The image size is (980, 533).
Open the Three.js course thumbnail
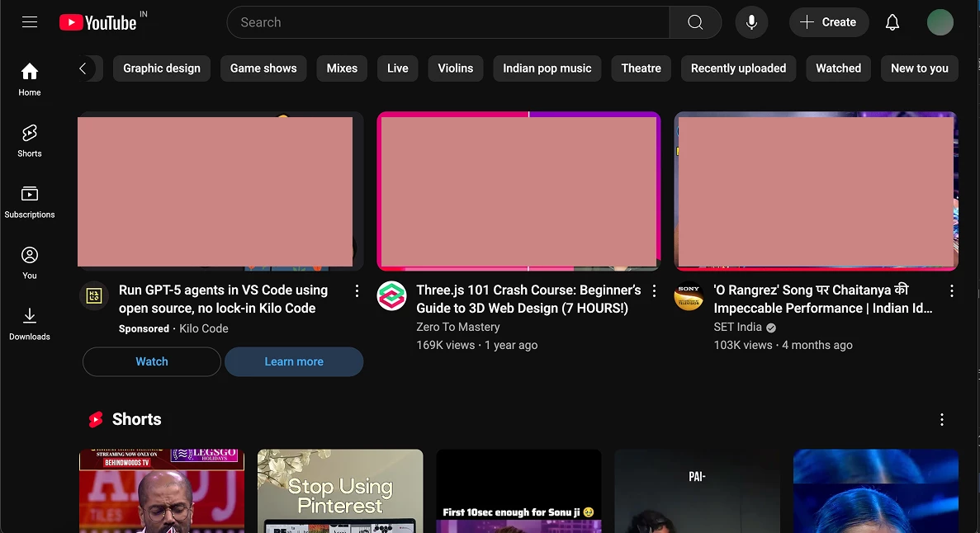click(518, 191)
